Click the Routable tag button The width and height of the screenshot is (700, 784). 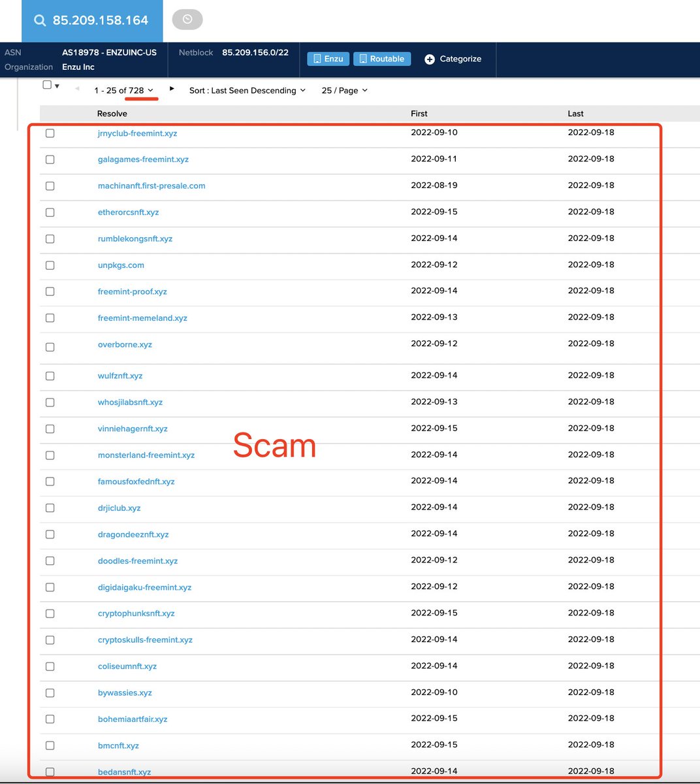382,59
